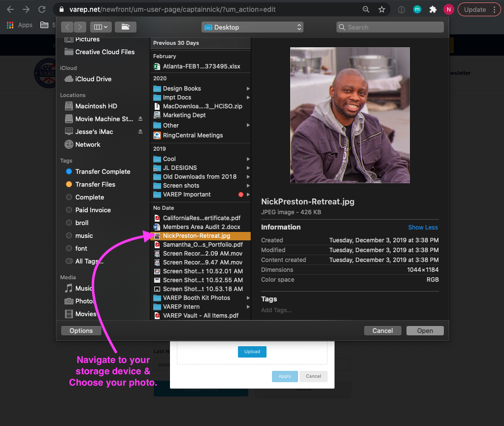Bookmark this page with the star icon
The image size is (504, 426).
[381, 9]
